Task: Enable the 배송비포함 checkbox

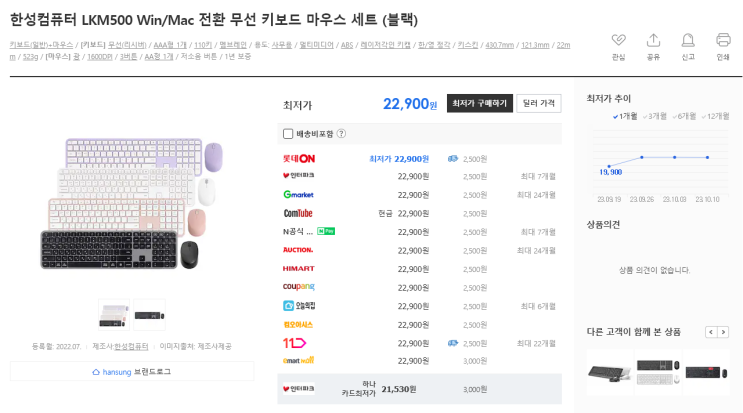Action: point(289,133)
